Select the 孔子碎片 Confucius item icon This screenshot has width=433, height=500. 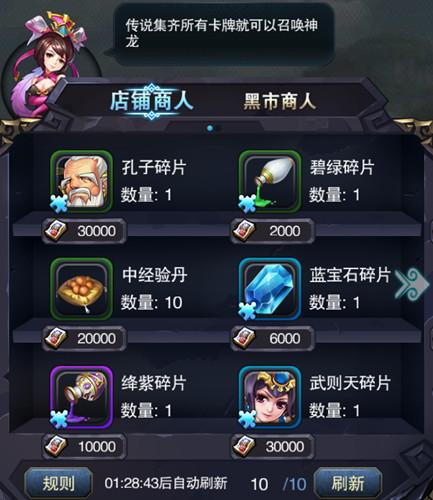[x=81, y=182]
